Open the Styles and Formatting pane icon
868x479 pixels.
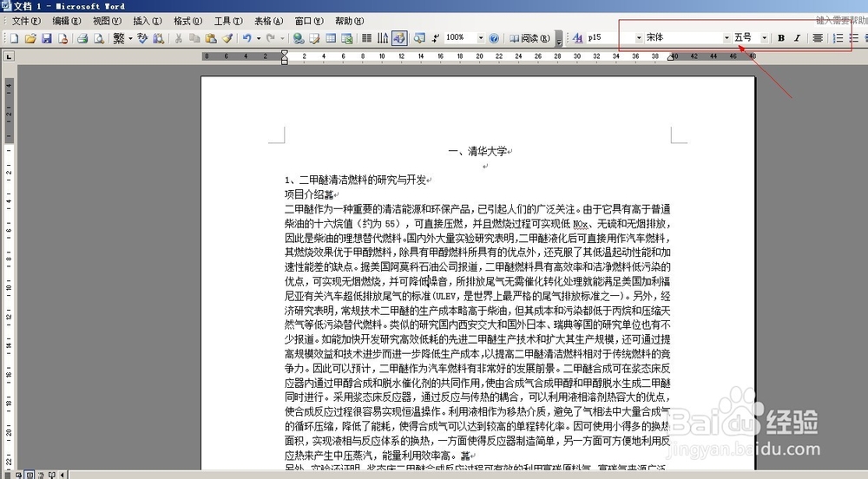(x=577, y=37)
